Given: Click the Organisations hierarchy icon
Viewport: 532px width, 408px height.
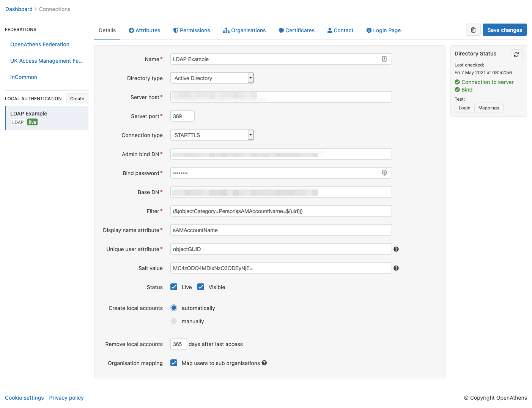Looking at the screenshot, I should coord(227,30).
